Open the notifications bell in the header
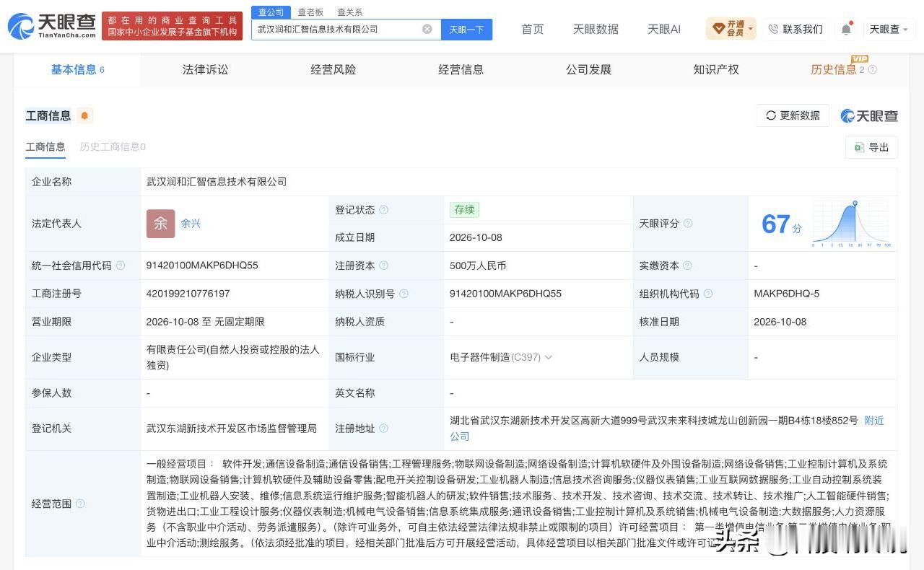 click(x=846, y=29)
